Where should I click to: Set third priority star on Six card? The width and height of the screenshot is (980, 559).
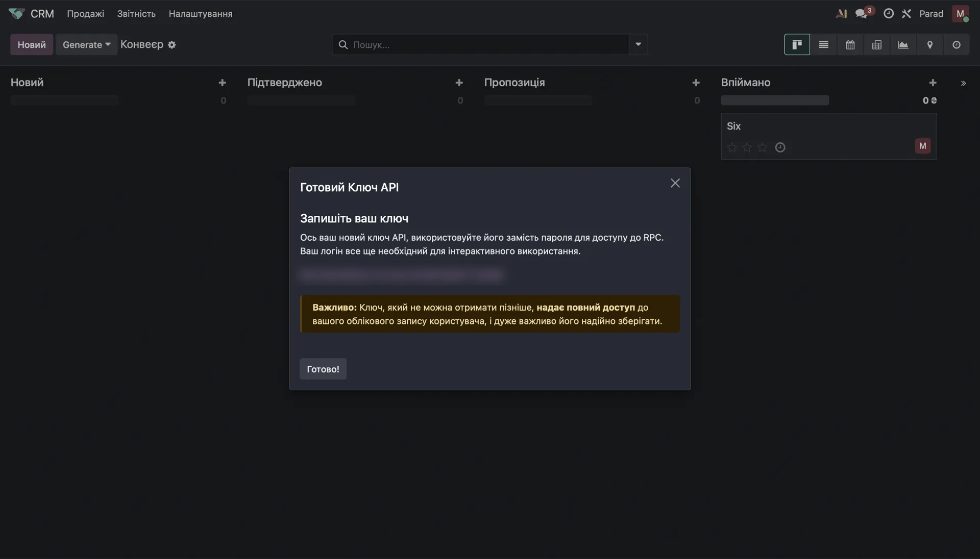762,147
